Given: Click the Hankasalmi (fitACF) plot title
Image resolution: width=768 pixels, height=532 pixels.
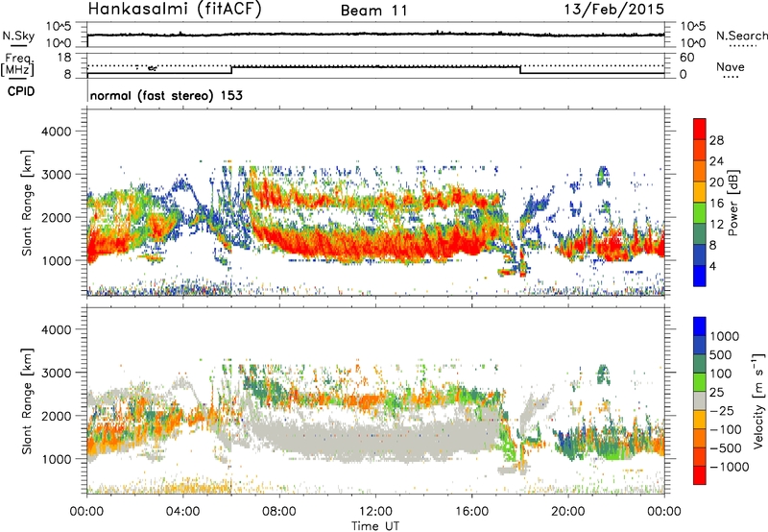Looking at the screenshot, I should tap(175, 9).
